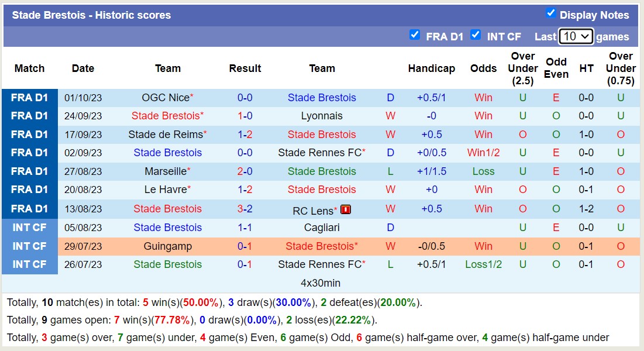Click the Lyonnais team name
The height and width of the screenshot is (351, 644).
click(x=322, y=116)
